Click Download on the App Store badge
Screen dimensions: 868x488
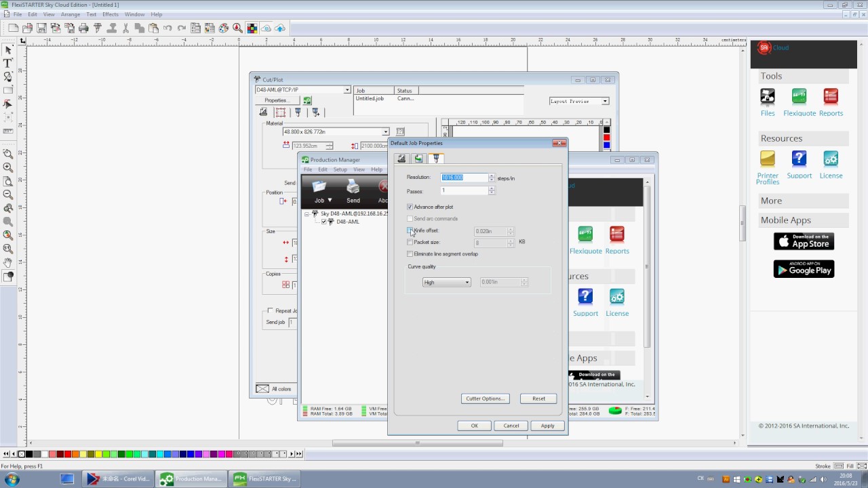(804, 241)
